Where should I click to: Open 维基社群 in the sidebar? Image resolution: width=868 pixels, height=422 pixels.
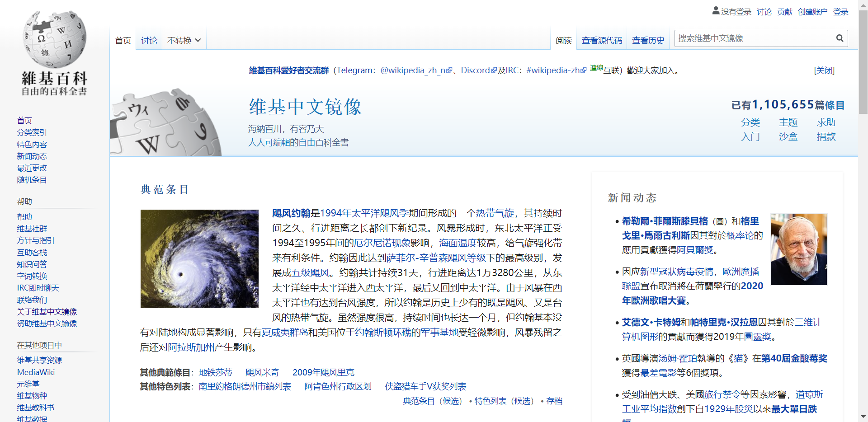(32, 229)
